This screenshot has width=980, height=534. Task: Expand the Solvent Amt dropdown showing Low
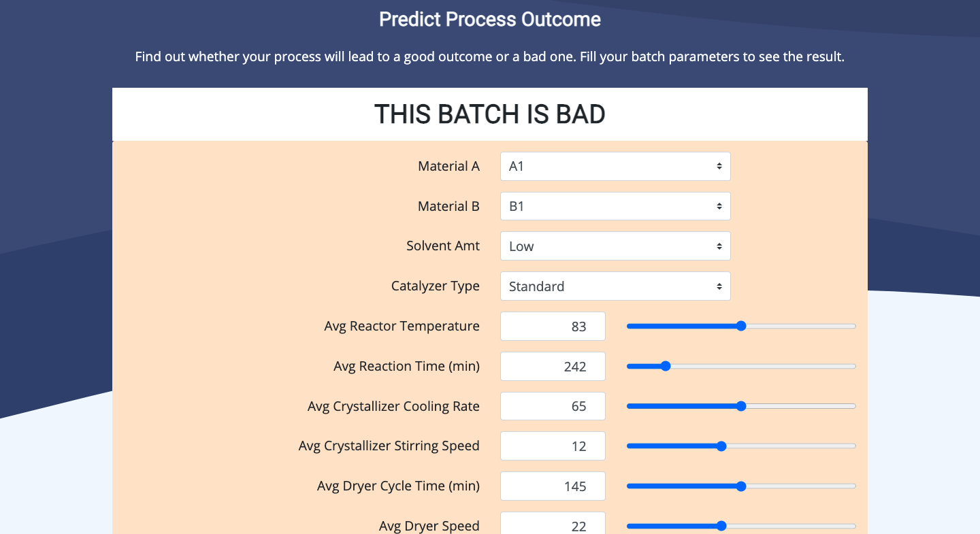[615, 246]
